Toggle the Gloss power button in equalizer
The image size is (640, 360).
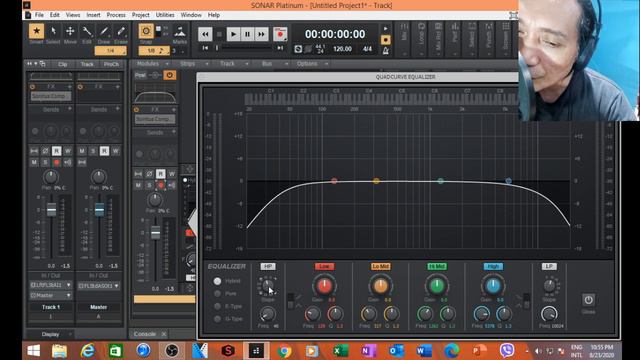(588, 300)
